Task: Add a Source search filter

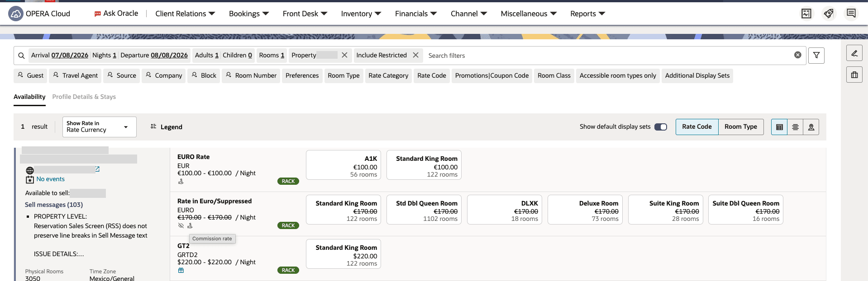Action: point(122,75)
